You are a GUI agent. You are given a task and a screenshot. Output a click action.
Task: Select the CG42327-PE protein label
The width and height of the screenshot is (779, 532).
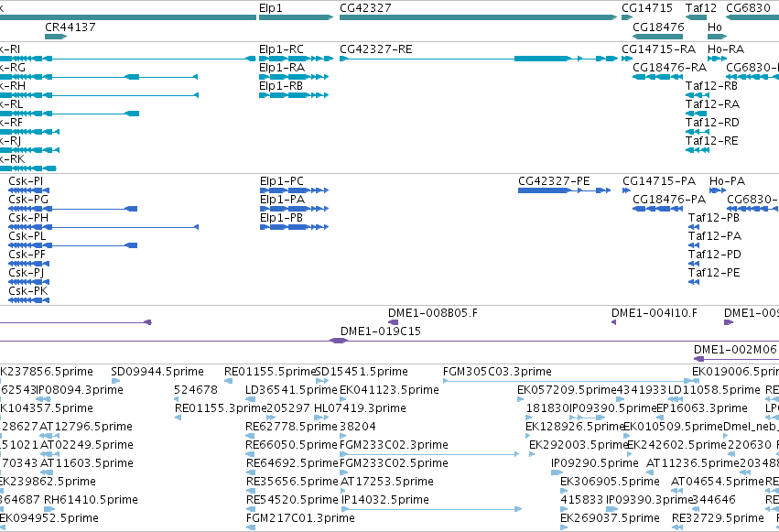(x=554, y=181)
